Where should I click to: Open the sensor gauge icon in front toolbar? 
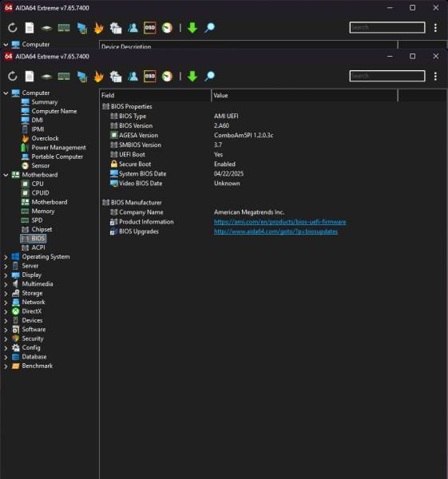[167, 77]
